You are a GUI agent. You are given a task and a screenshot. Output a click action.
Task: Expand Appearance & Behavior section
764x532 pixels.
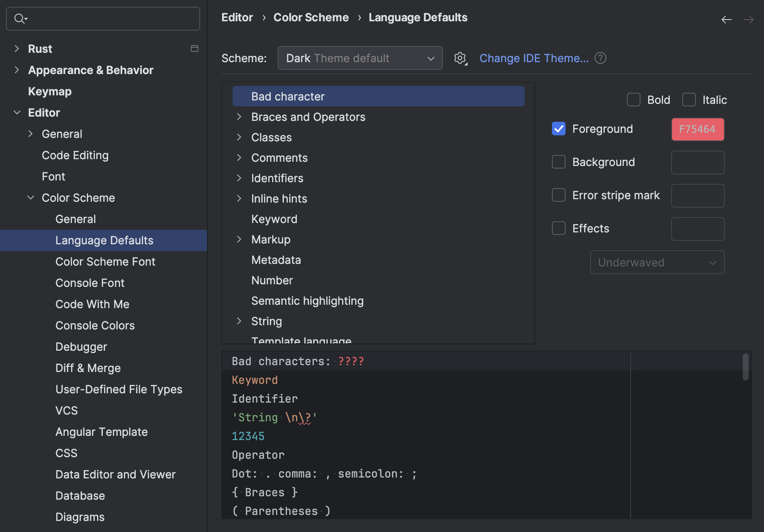17,70
